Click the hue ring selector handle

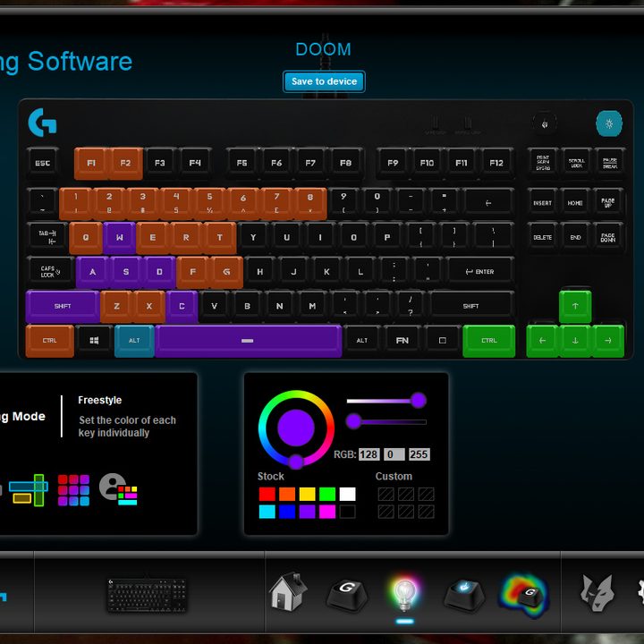(296, 462)
